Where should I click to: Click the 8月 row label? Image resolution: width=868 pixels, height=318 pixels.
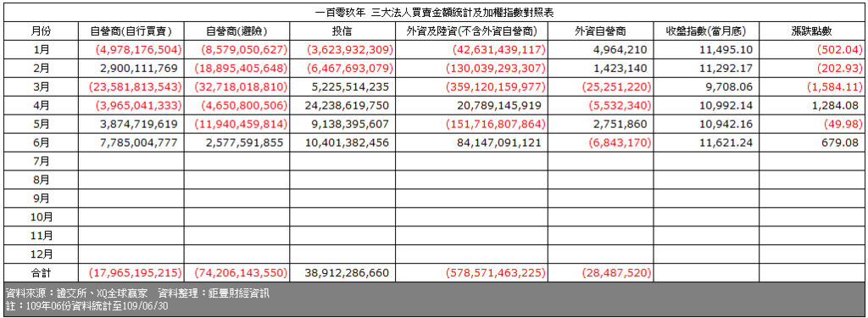[x=41, y=180]
